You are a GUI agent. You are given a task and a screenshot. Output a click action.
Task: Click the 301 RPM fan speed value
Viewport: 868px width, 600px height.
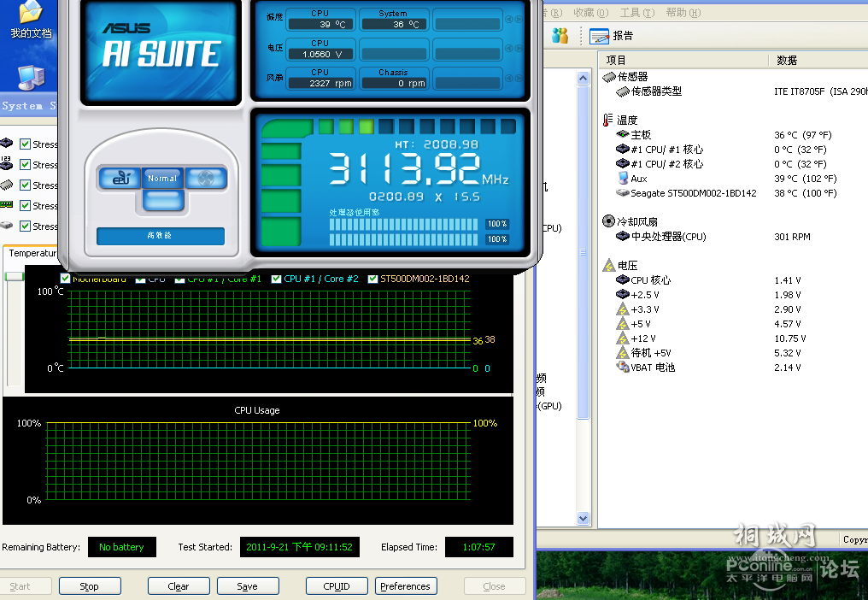[x=792, y=237]
